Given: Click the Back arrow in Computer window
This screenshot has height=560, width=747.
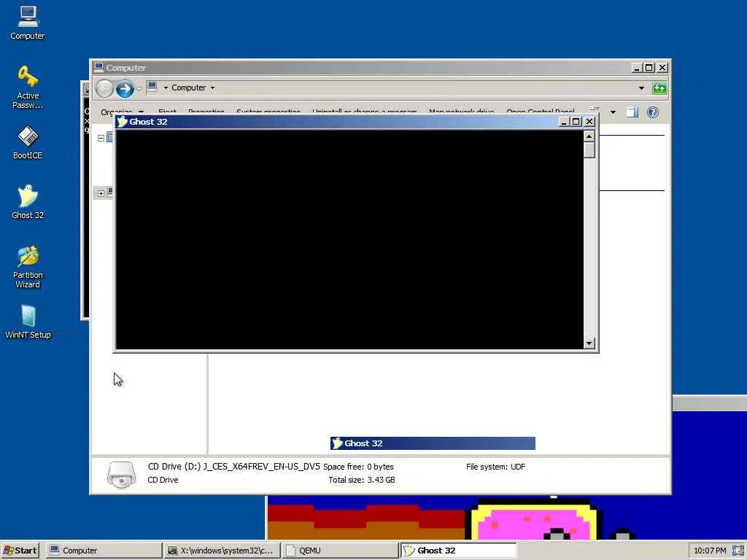Looking at the screenshot, I should 104,88.
